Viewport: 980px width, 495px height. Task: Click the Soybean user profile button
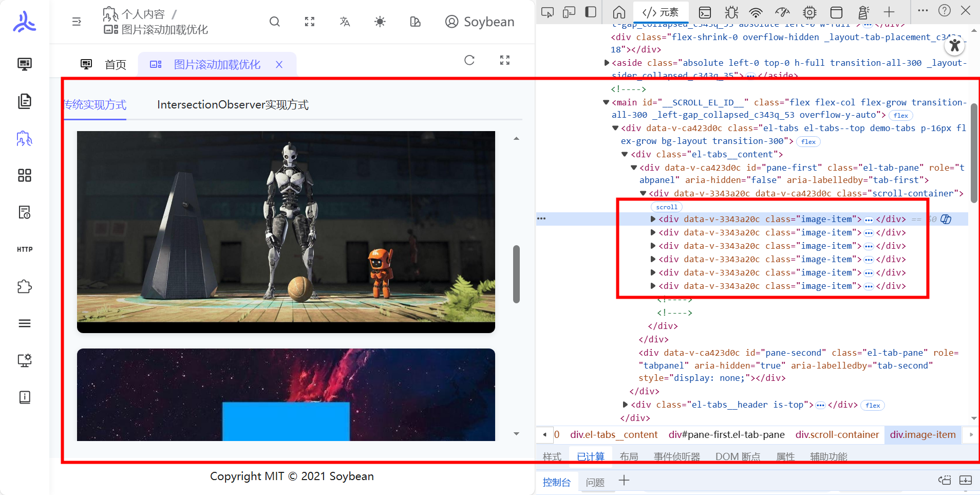[480, 22]
